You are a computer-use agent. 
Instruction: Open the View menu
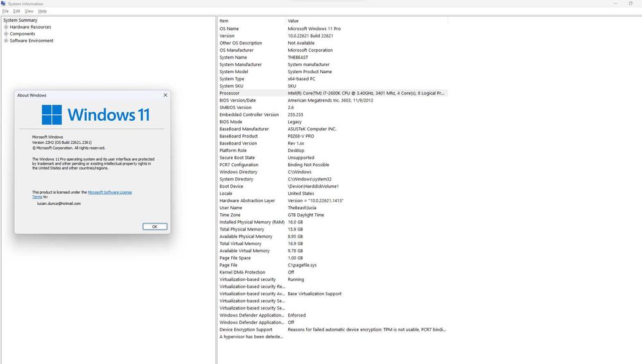[x=29, y=11]
